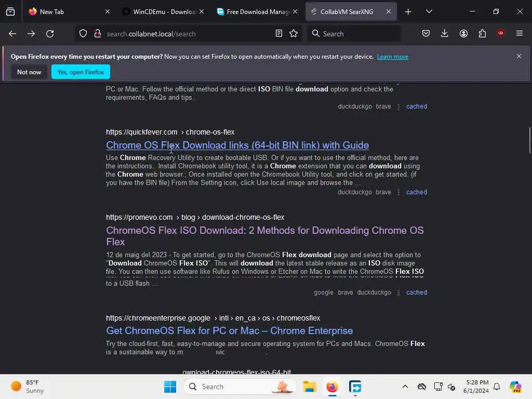Toggle reader view icon
The width and height of the screenshot is (532, 399).
[279, 33]
